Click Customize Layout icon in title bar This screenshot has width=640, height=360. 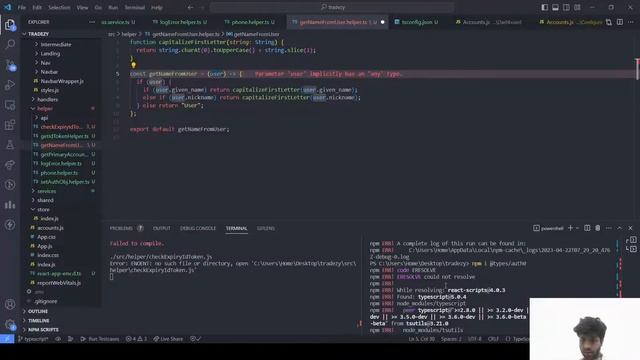click(x=577, y=7)
